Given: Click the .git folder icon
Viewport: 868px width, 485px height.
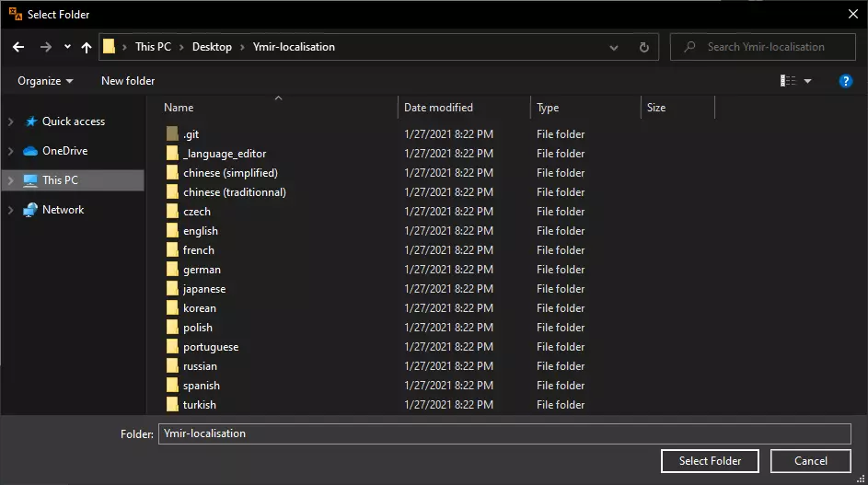Looking at the screenshot, I should pyautogui.click(x=172, y=134).
